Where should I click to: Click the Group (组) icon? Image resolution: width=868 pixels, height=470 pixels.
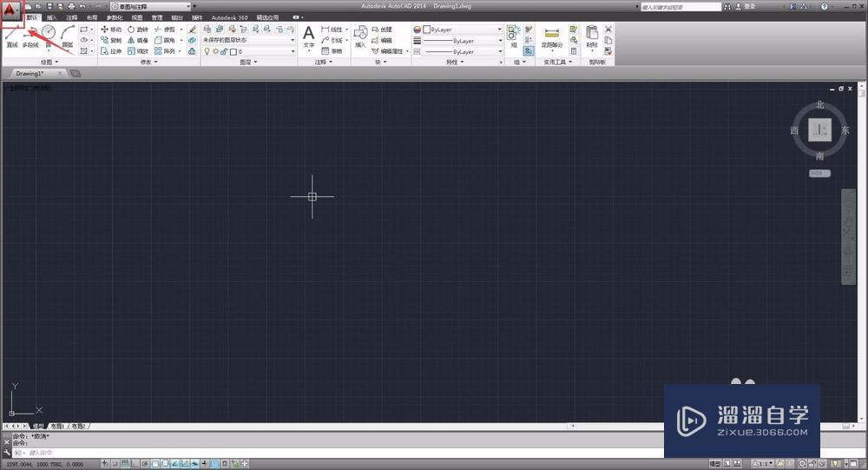tap(513, 36)
